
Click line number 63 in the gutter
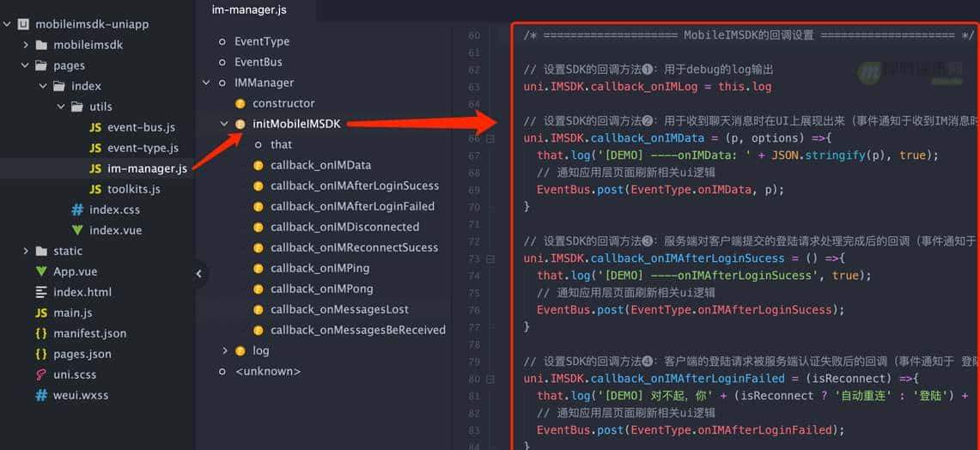(x=474, y=87)
